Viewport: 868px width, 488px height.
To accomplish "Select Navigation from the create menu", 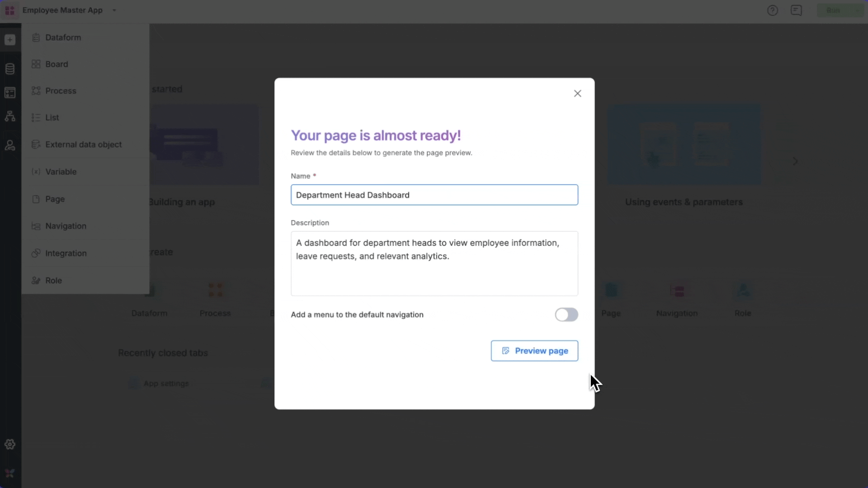I will [x=66, y=226].
